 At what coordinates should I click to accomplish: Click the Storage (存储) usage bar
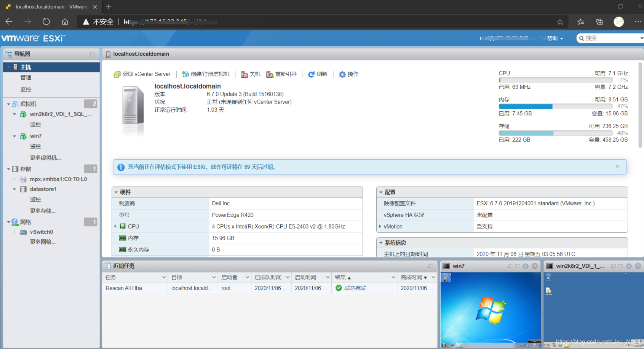(x=556, y=133)
